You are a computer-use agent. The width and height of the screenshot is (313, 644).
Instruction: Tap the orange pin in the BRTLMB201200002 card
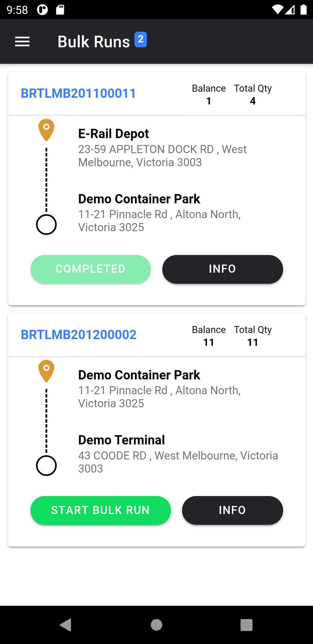(46, 371)
